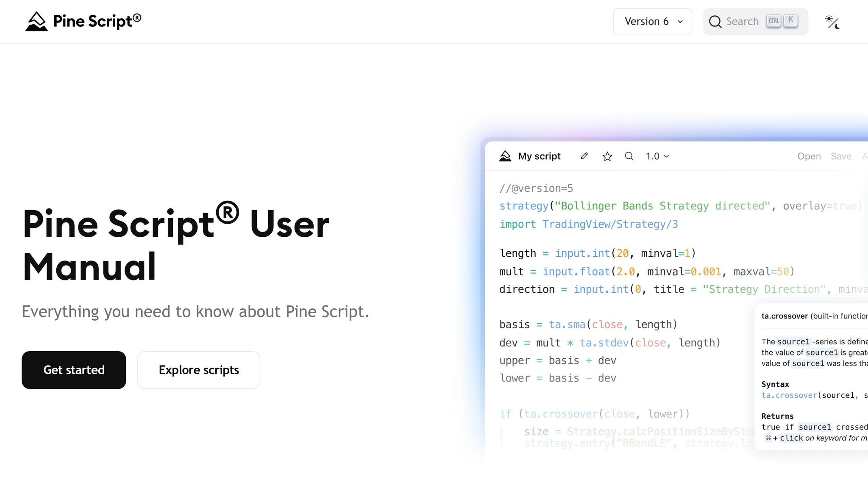868x488 pixels.
Task: Select the pencil icon to rename My script
Action: click(x=584, y=156)
